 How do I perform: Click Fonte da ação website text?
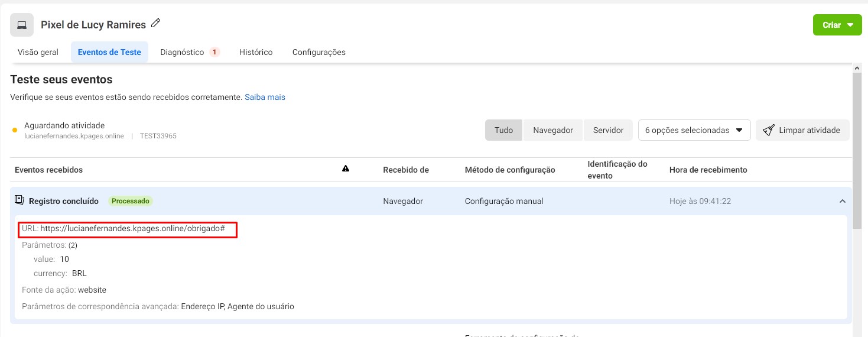[64, 290]
